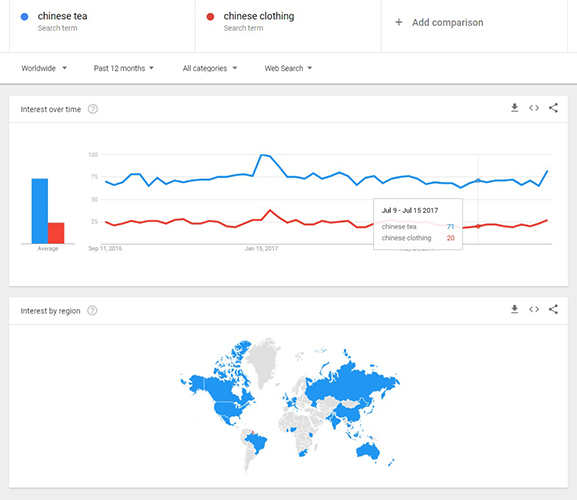Expand the All categories dropdown
The width and height of the screenshot is (577, 500).
point(210,68)
